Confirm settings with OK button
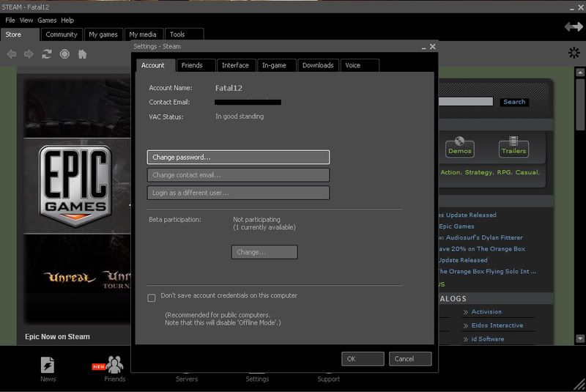Viewport: 586px width, 392px height. (x=363, y=359)
